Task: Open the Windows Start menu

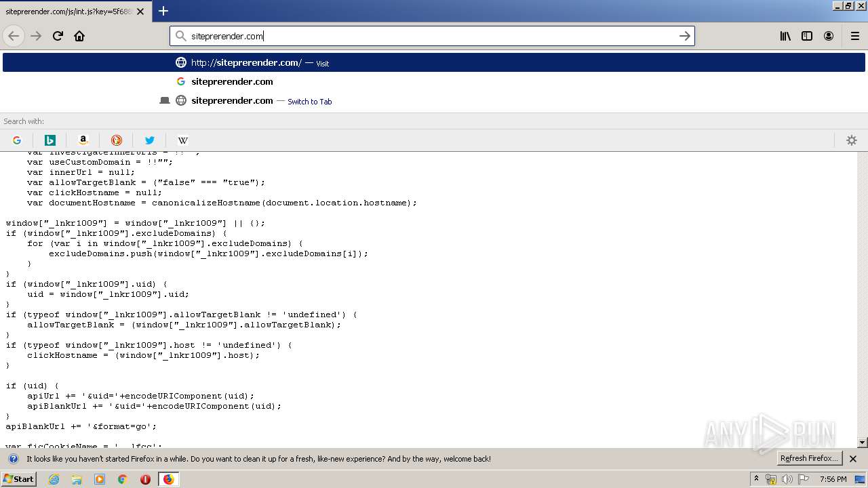Action: tap(18, 479)
